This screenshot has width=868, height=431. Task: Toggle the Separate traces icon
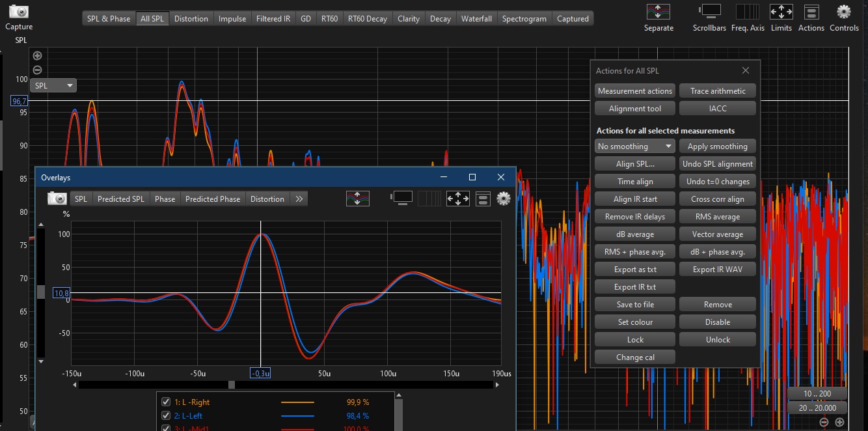click(658, 12)
